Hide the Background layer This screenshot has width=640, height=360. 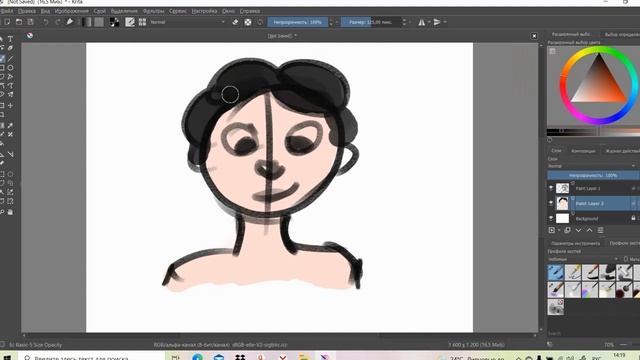click(x=551, y=218)
